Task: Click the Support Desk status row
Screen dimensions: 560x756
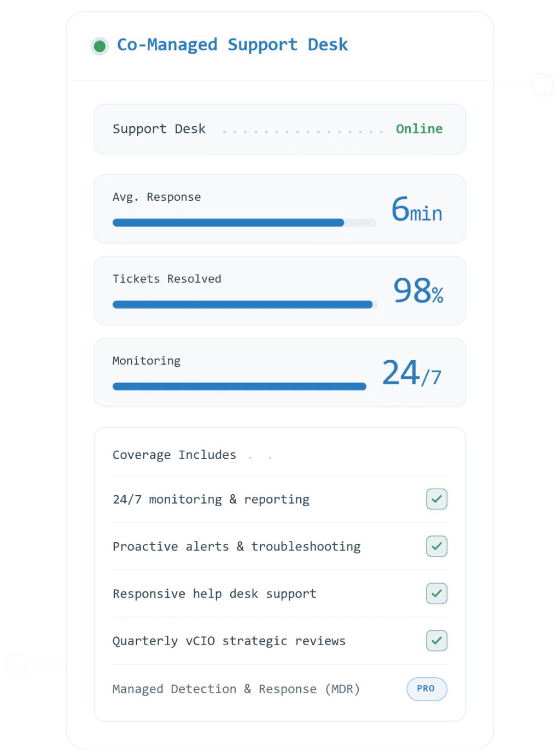Action: pyautogui.click(x=280, y=129)
